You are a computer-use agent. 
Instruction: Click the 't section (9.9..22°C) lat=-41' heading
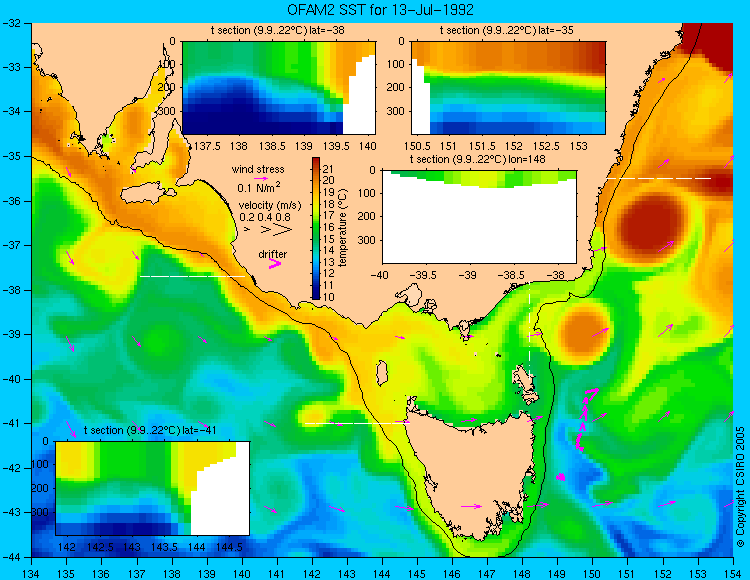pyautogui.click(x=151, y=430)
